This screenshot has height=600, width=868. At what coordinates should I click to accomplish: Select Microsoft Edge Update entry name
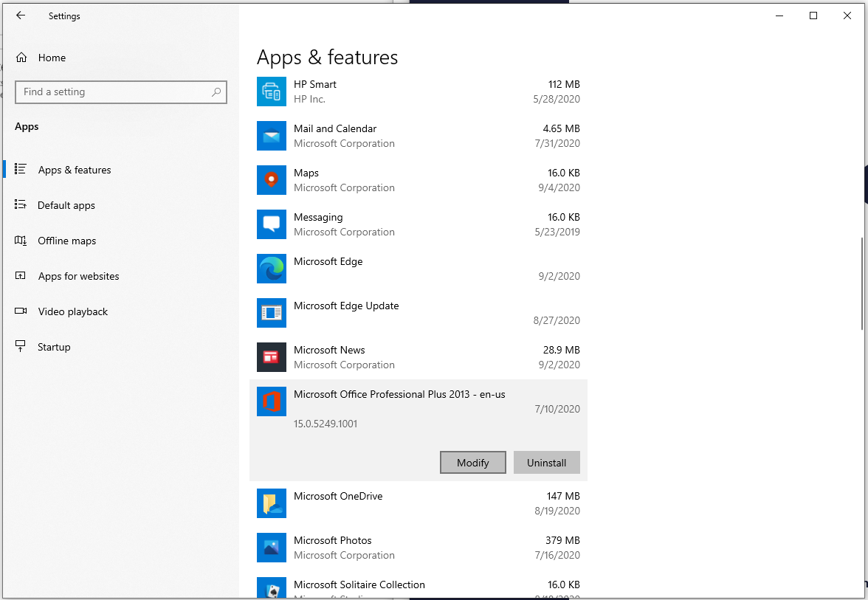[347, 306]
